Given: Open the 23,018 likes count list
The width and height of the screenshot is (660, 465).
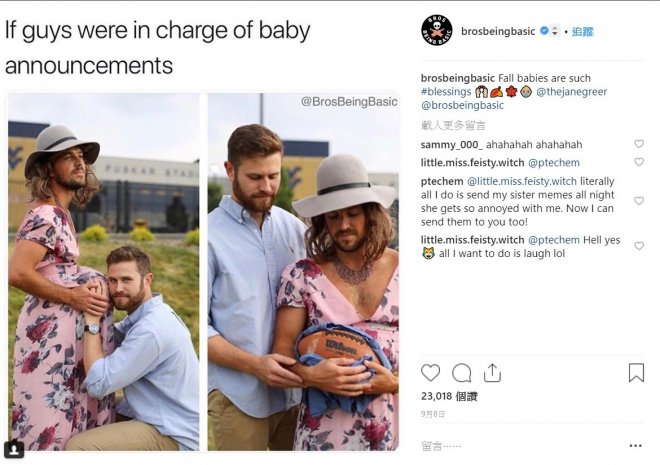Looking at the screenshot, I should pyautogui.click(x=449, y=397).
